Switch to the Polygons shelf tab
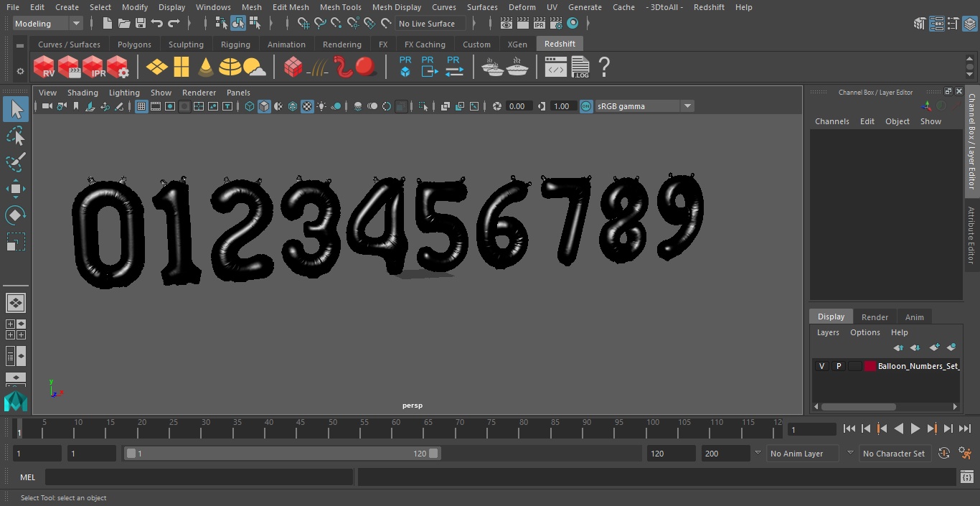Screen dimensions: 980x506 (134, 44)
